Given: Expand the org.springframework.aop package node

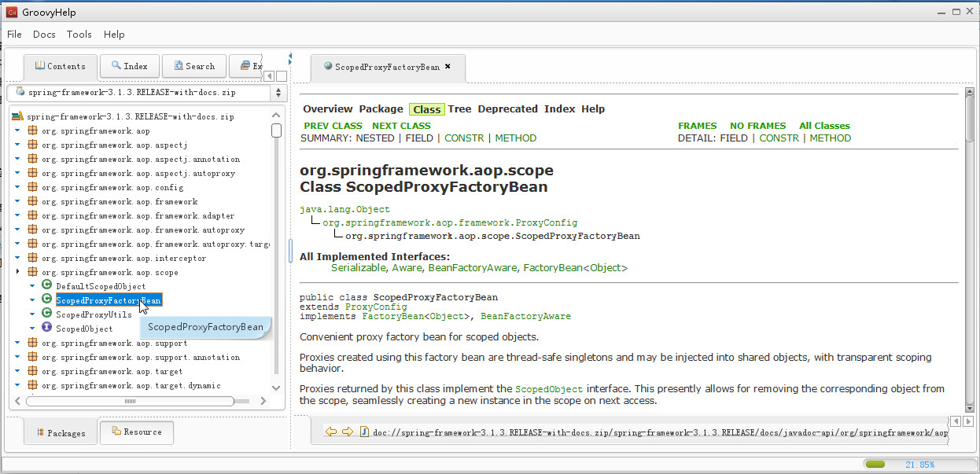Looking at the screenshot, I should 17,131.
